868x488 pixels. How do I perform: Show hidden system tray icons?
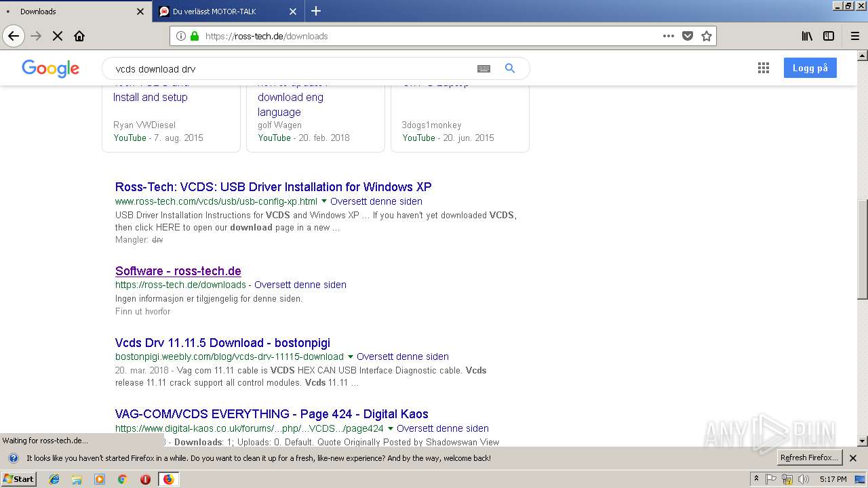pos(756,479)
